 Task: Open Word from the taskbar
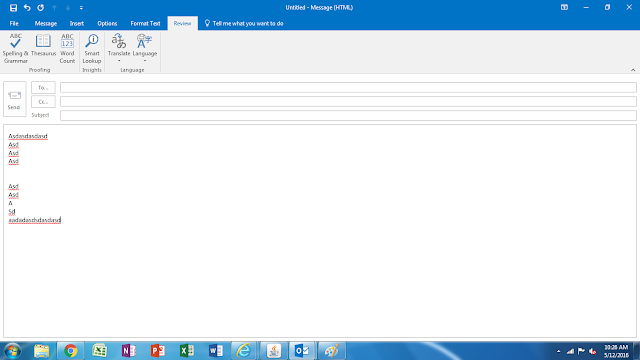pos(216,351)
